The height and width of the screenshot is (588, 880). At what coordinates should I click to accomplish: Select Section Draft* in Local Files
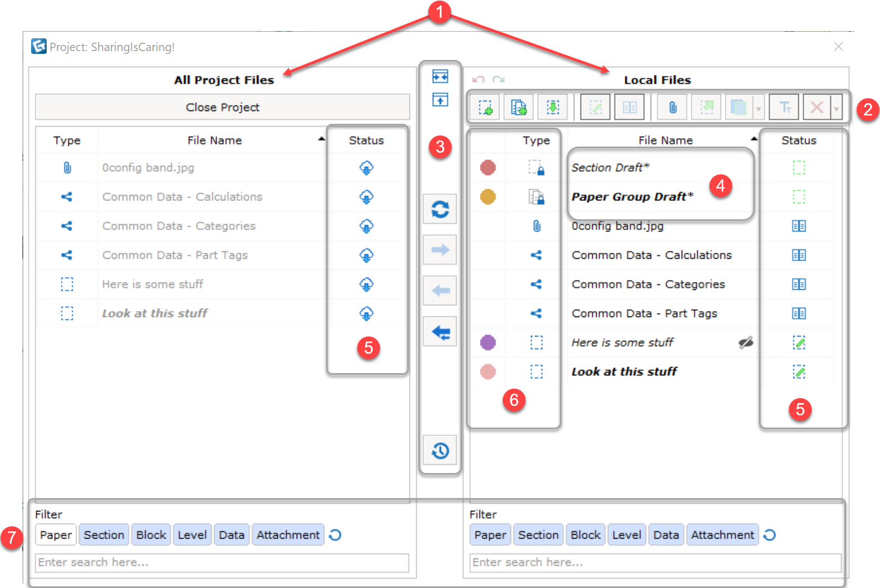(611, 167)
